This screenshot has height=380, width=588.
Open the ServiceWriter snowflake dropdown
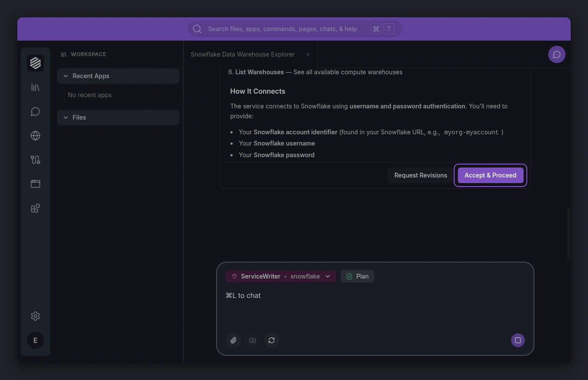[x=281, y=276]
